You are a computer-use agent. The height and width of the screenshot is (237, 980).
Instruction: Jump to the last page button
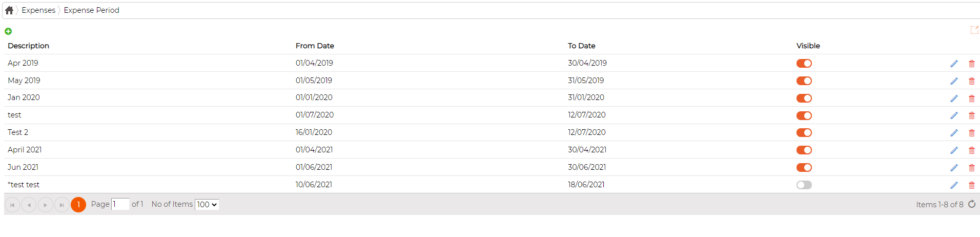(x=62, y=205)
